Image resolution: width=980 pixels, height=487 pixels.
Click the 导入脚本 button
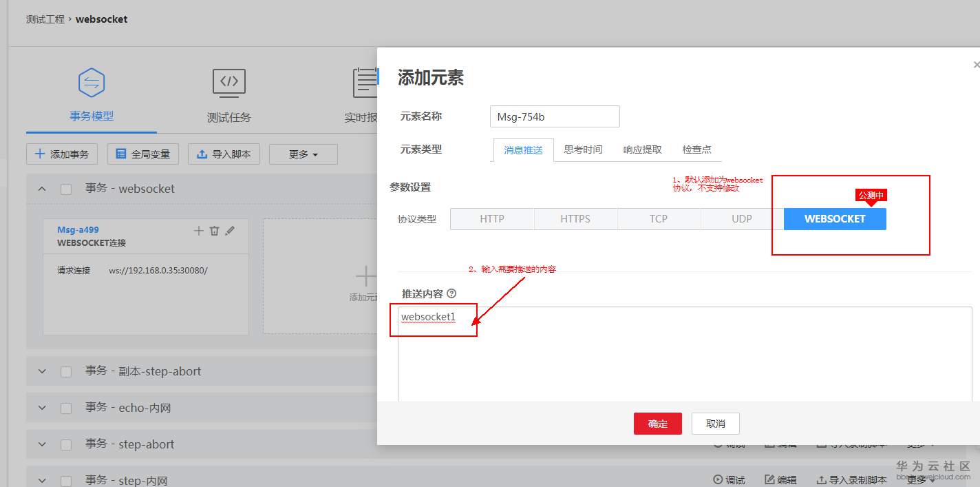224,154
